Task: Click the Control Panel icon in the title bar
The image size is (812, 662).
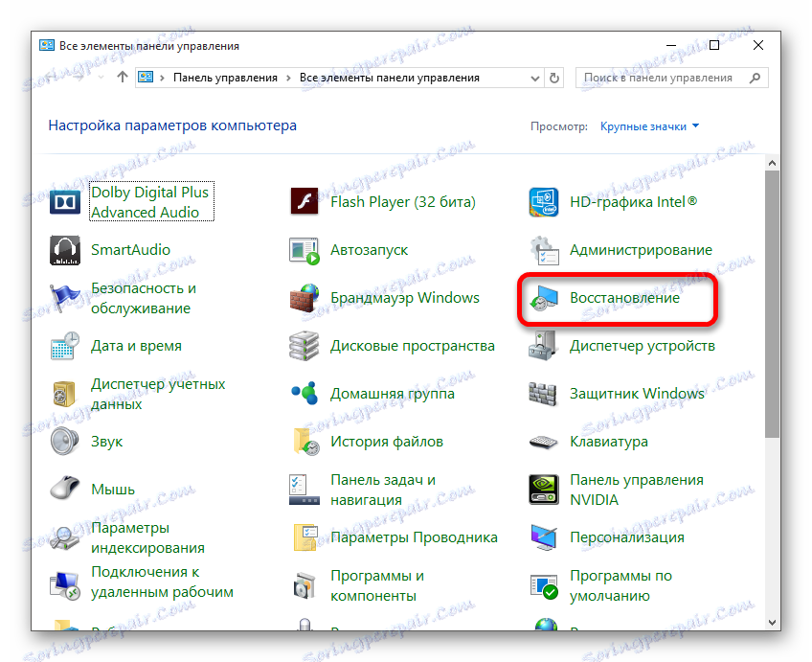Action: coord(47,46)
